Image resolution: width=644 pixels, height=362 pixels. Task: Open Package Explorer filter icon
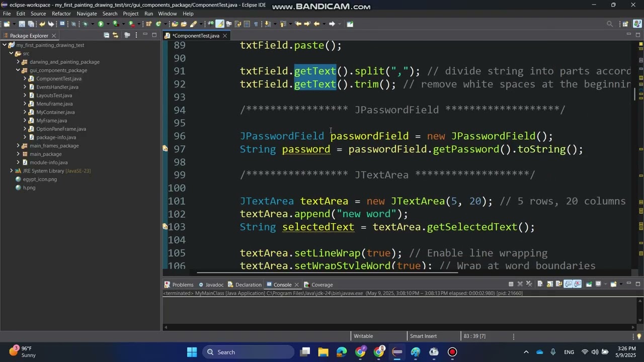tap(127, 35)
